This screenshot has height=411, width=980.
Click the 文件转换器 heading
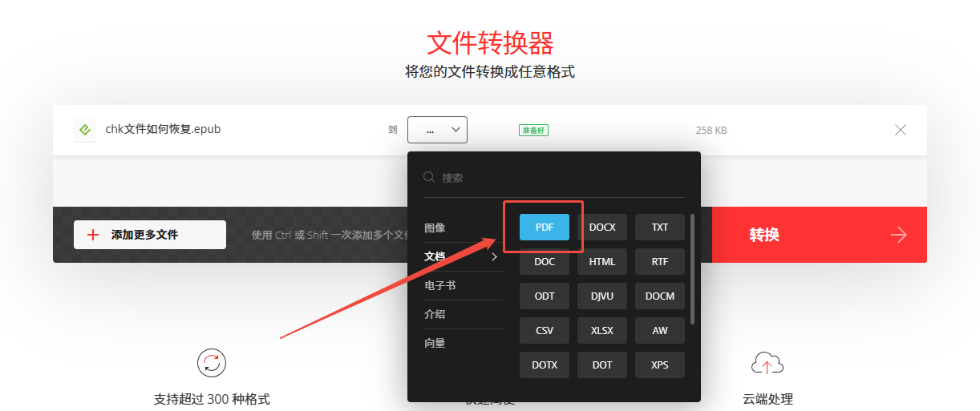[490, 42]
